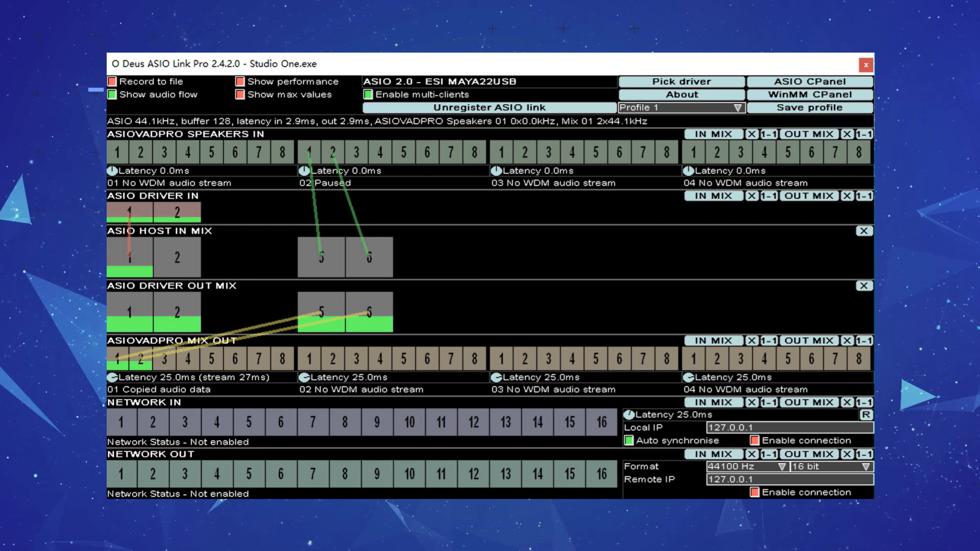980x551 pixels.
Task: Clear OUT MIX routing in ASIOVADPRO SPEAKERS IN row
Action: click(x=847, y=134)
